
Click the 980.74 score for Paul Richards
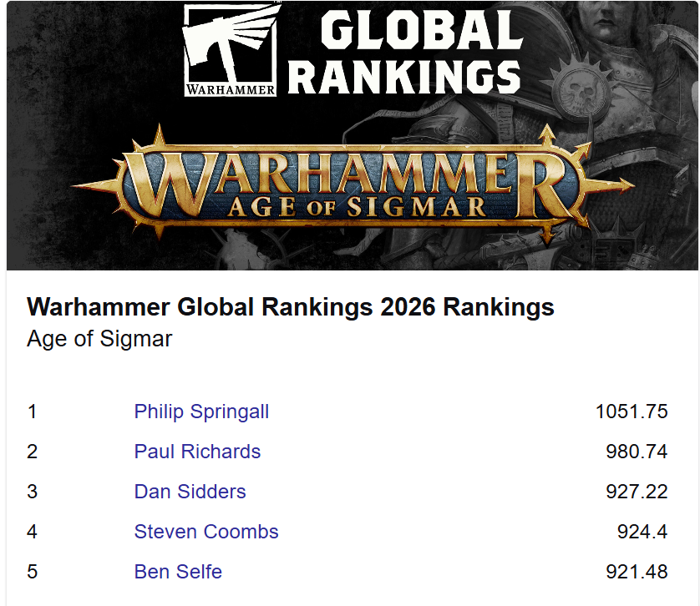(637, 452)
